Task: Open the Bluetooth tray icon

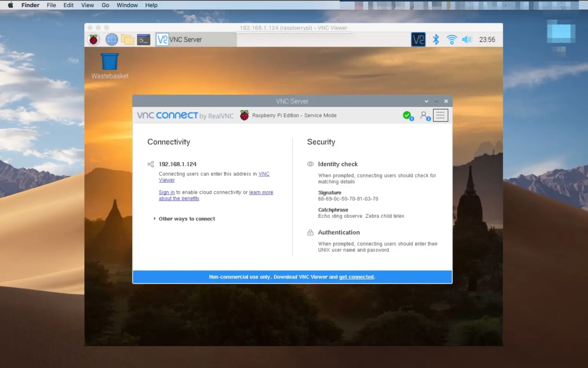Action: click(x=436, y=40)
